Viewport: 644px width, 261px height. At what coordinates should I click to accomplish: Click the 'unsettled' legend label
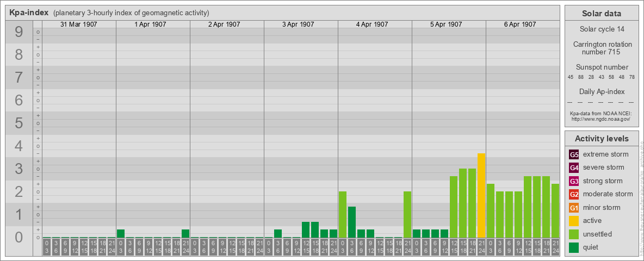pos(598,234)
